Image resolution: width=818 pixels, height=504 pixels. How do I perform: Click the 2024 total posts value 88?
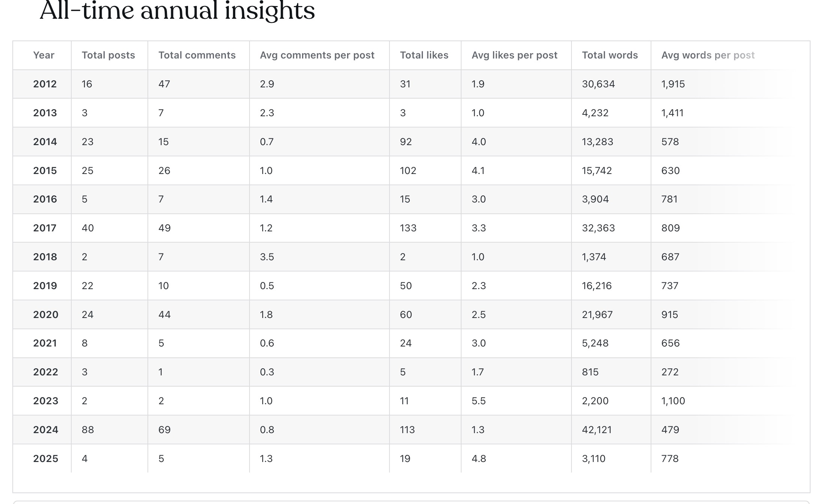[88, 430]
